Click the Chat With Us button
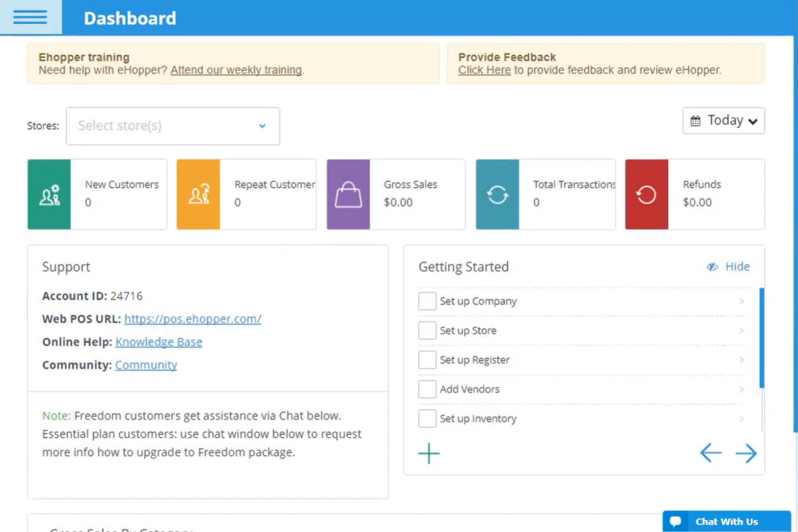The image size is (798, 532). pyautogui.click(x=727, y=521)
